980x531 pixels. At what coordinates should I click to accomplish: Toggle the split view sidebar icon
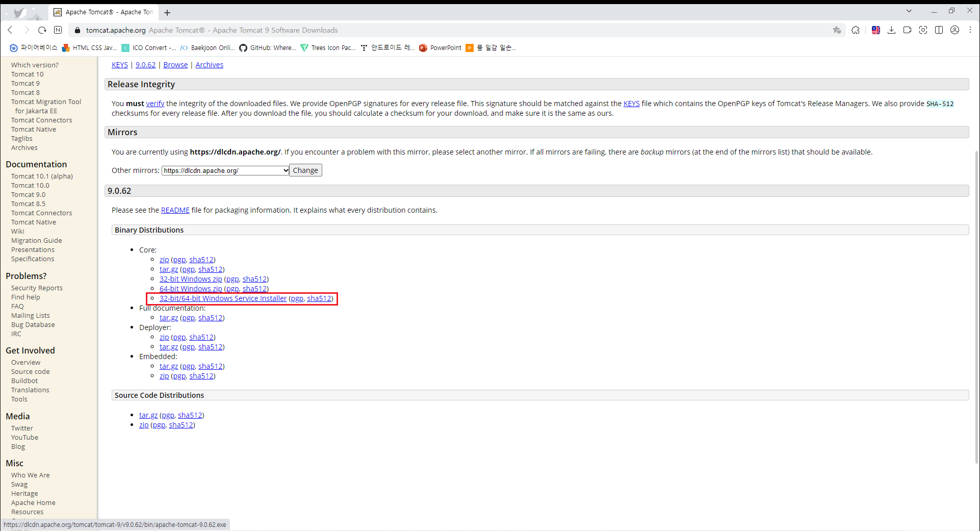click(939, 30)
